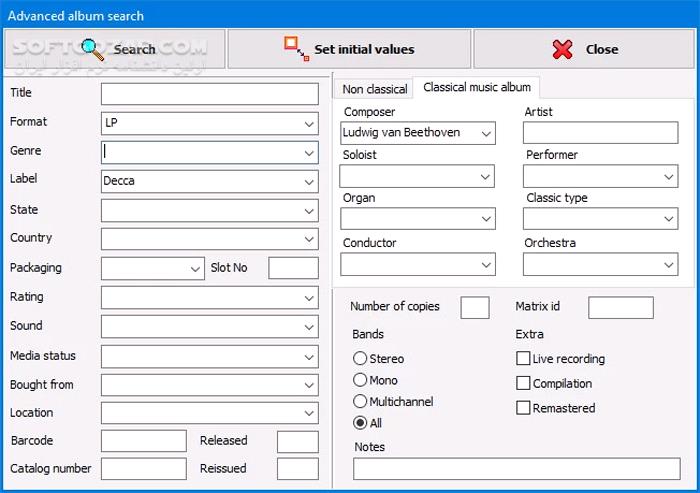Image resolution: width=700 pixels, height=493 pixels.
Task: Click the Barcode input box
Action: pos(144,441)
